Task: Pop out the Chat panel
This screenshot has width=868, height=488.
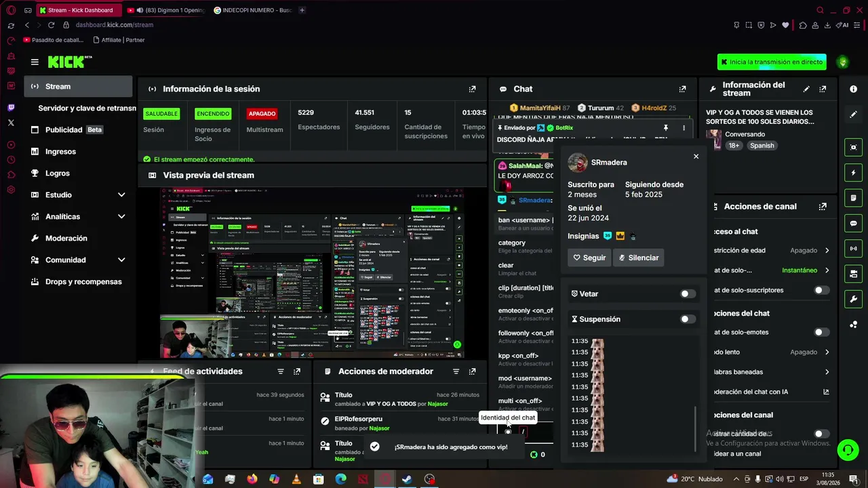Action: (682, 89)
